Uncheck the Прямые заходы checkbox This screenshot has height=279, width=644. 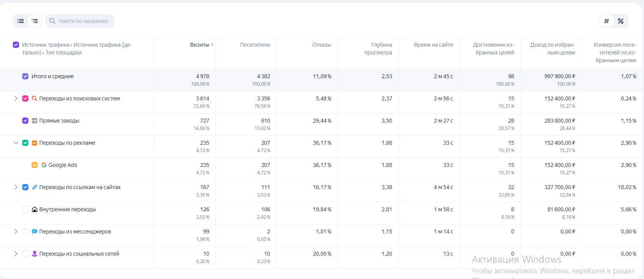[25, 121]
